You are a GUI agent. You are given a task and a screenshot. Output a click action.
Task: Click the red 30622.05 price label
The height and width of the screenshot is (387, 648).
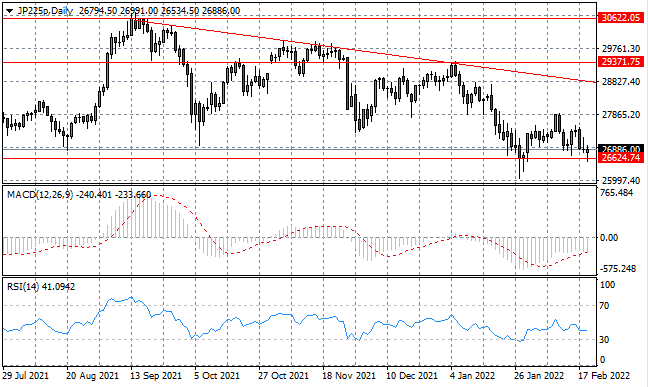(x=621, y=17)
